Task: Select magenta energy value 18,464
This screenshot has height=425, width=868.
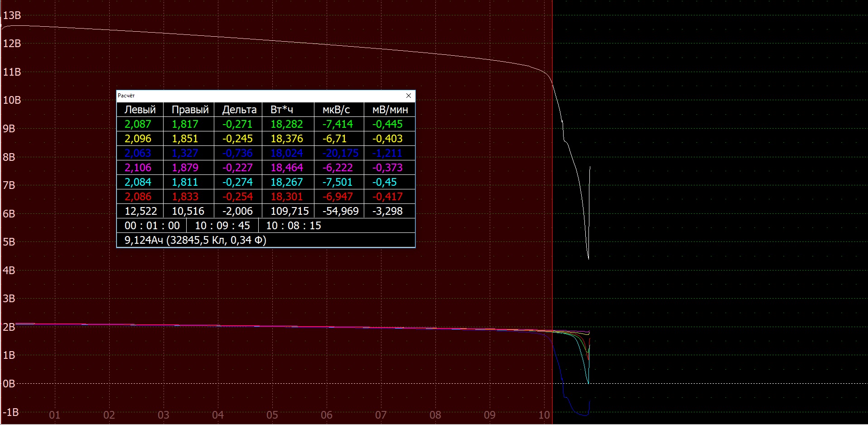Action: point(287,168)
